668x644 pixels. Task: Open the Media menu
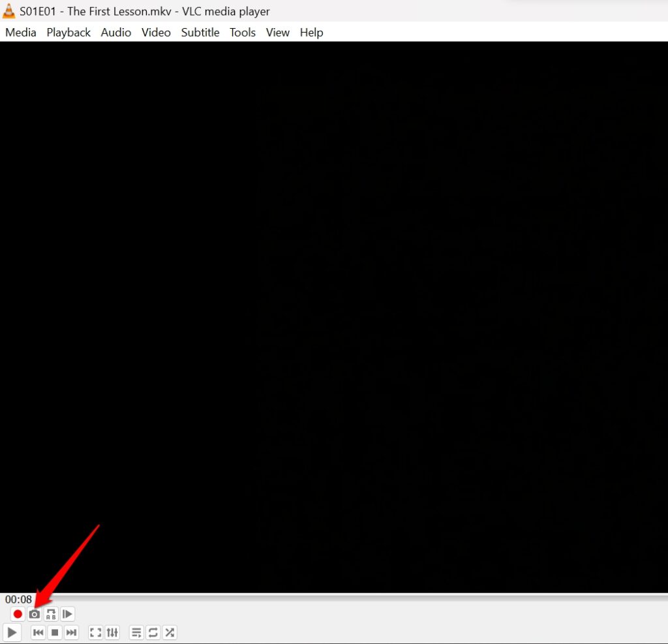click(x=20, y=32)
